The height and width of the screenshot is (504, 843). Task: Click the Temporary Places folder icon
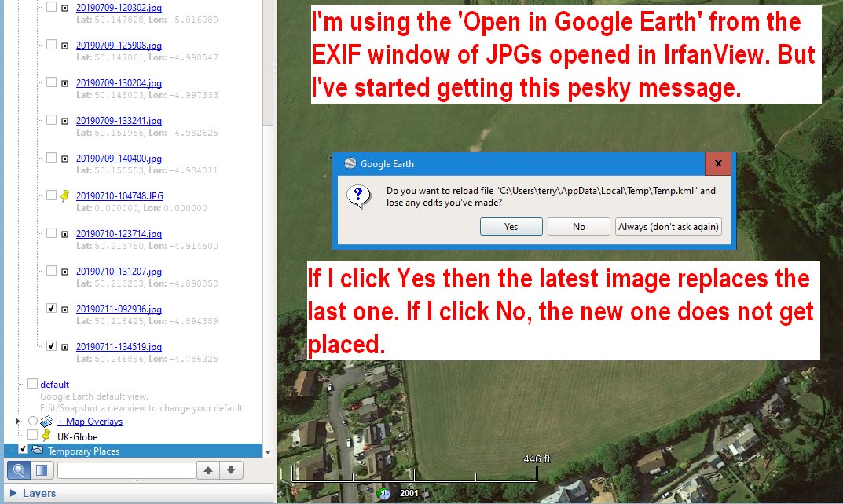click(x=37, y=451)
